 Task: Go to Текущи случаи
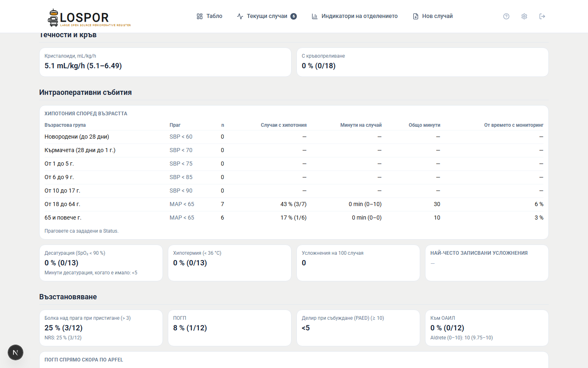point(267,16)
